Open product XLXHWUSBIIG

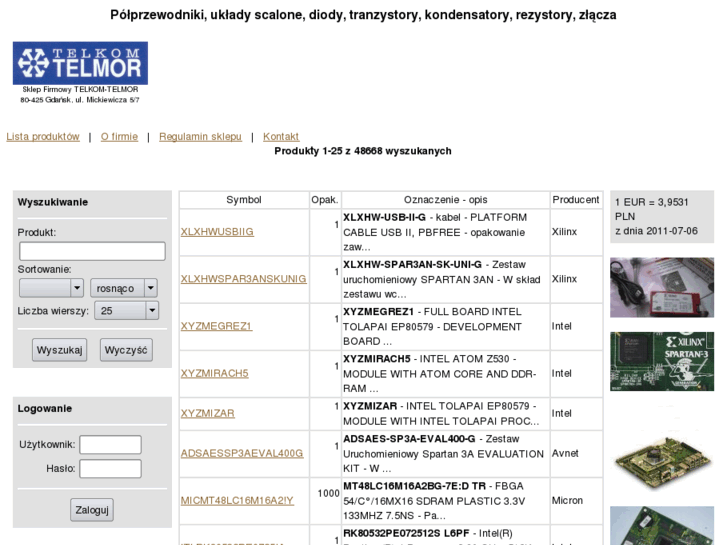[x=217, y=232]
